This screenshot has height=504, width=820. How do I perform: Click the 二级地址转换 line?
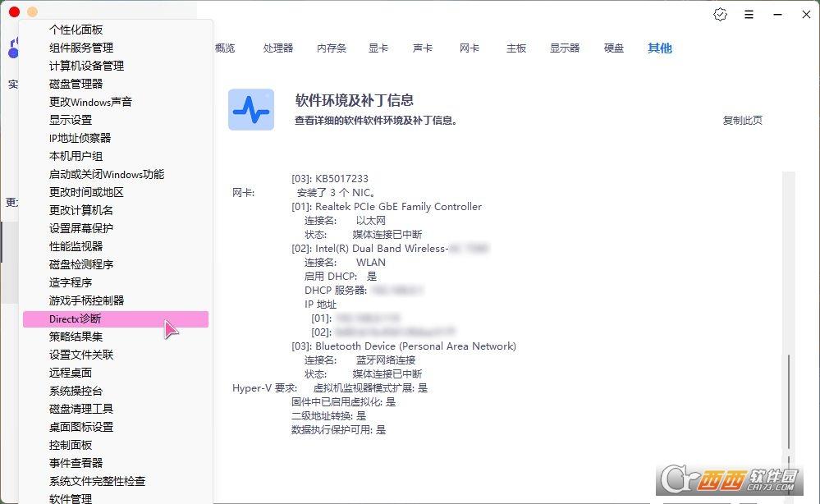click(x=329, y=415)
